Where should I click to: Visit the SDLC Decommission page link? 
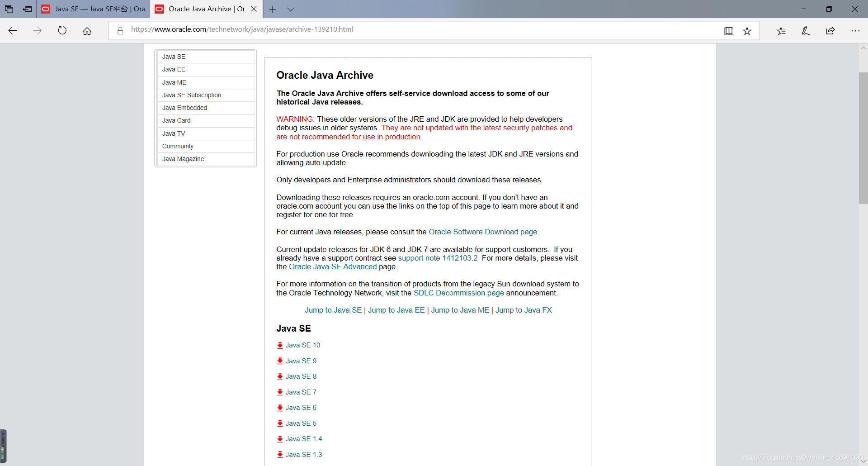pyautogui.click(x=459, y=293)
